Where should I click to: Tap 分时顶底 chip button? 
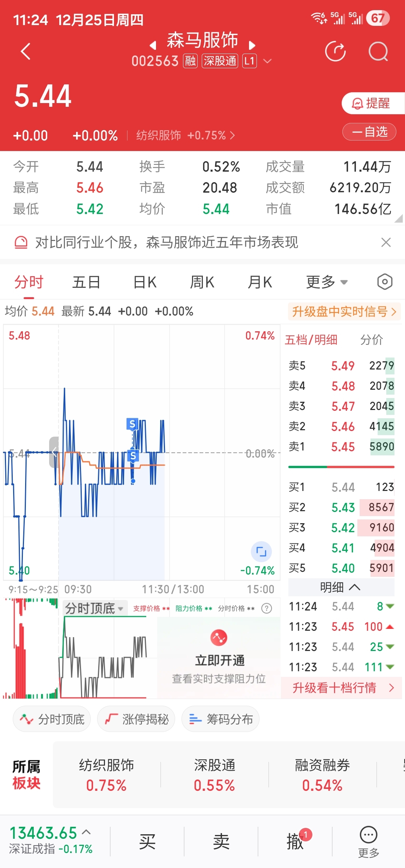(x=52, y=719)
